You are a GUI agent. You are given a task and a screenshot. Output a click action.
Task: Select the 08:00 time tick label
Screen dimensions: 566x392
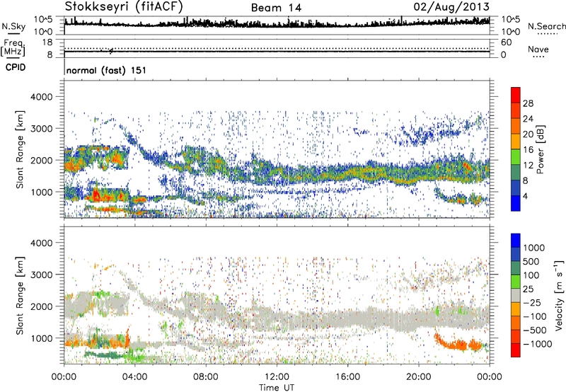click(206, 377)
